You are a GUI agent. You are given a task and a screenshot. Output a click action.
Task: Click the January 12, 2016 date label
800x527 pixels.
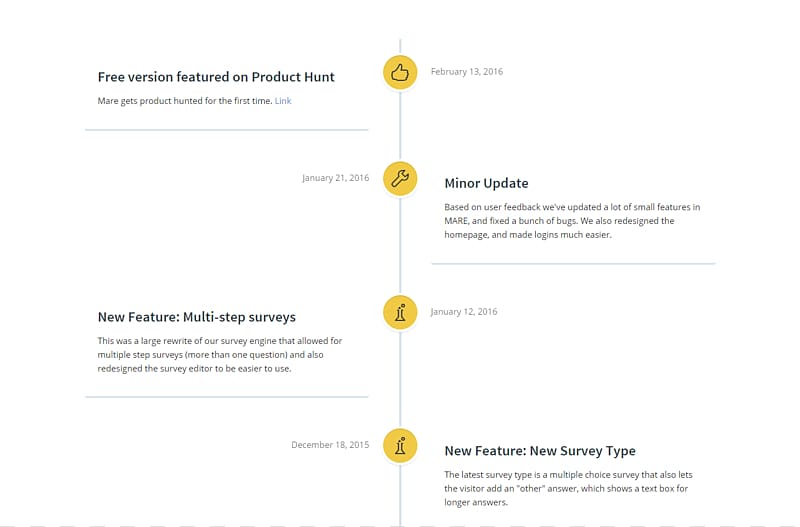click(x=464, y=312)
